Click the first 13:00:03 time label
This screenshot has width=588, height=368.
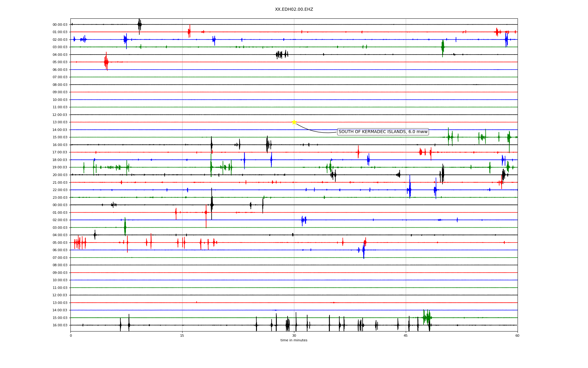[x=60, y=122]
